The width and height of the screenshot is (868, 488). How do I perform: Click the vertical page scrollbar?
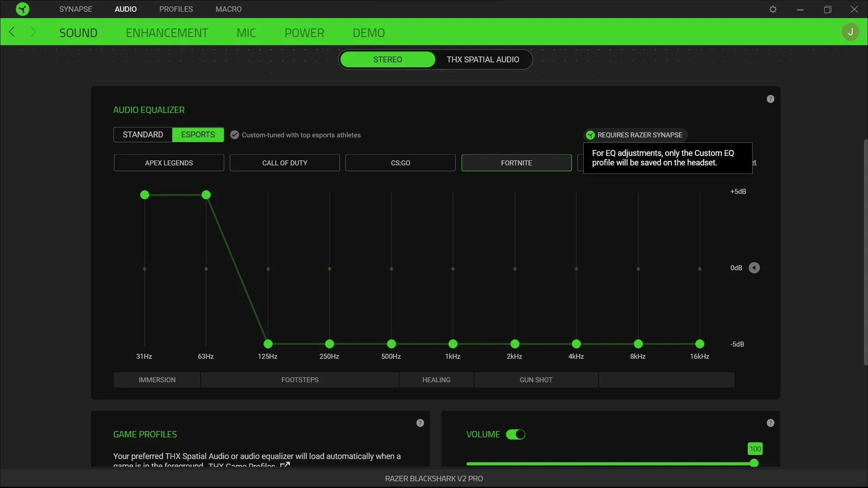click(865, 252)
